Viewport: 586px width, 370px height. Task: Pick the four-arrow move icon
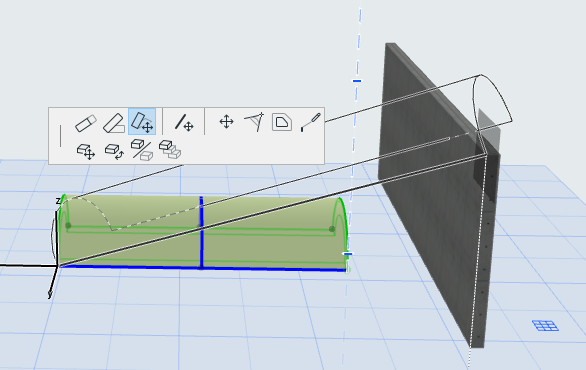[x=226, y=122]
